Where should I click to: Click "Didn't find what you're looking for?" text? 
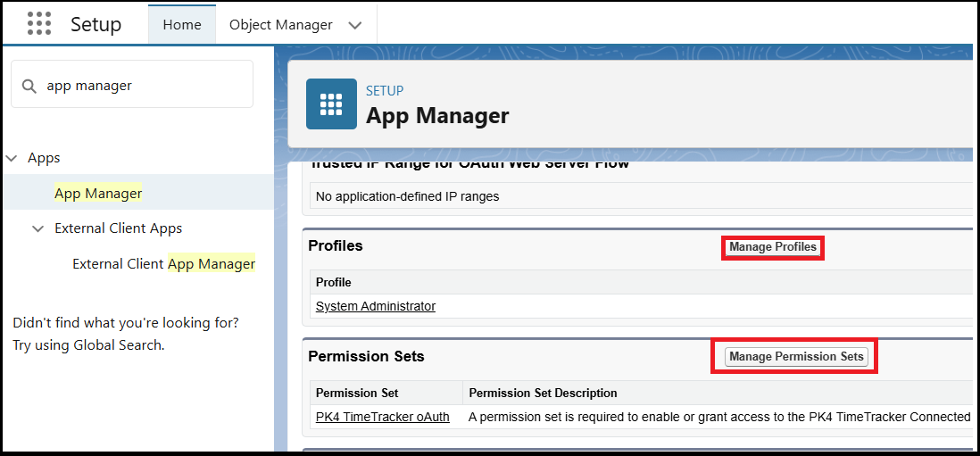coord(126,324)
